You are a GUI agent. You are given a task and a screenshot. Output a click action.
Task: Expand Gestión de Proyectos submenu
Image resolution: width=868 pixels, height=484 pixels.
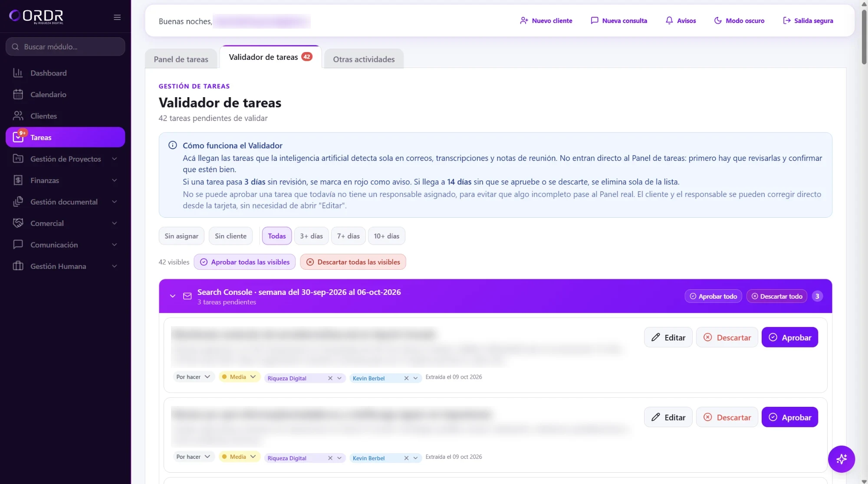coord(65,159)
